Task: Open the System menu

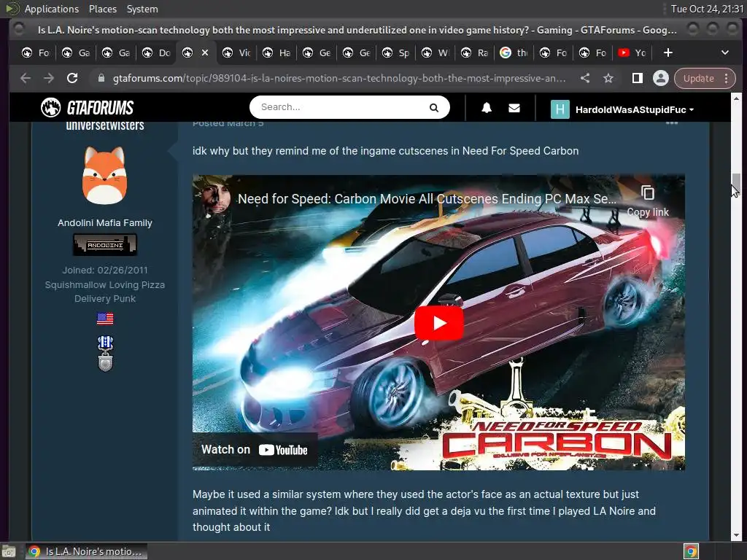Action: (142, 9)
